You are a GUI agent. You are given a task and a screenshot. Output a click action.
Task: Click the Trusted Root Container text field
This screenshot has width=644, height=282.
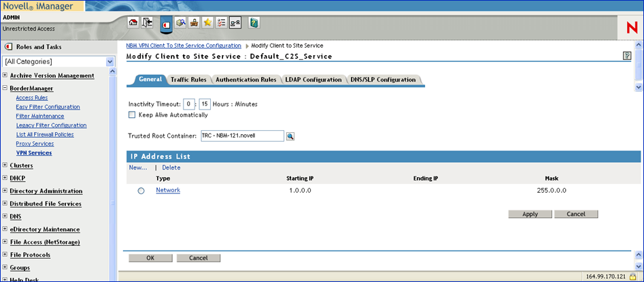pos(242,136)
